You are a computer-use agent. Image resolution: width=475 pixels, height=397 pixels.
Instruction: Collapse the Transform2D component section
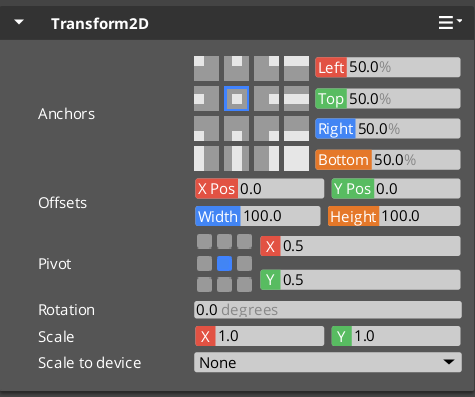coord(19,22)
